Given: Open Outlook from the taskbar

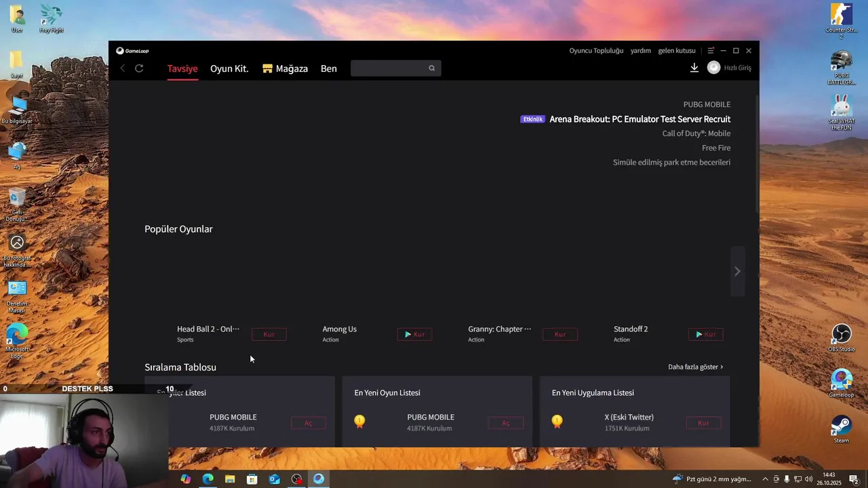Looking at the screenshot, I should pos(274,479).
